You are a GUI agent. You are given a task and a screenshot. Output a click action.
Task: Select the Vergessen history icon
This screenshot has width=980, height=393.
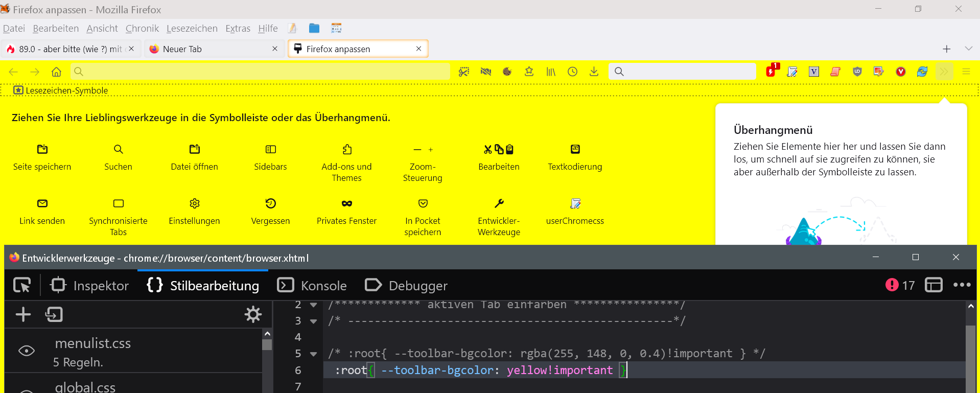tap(270, 203)
